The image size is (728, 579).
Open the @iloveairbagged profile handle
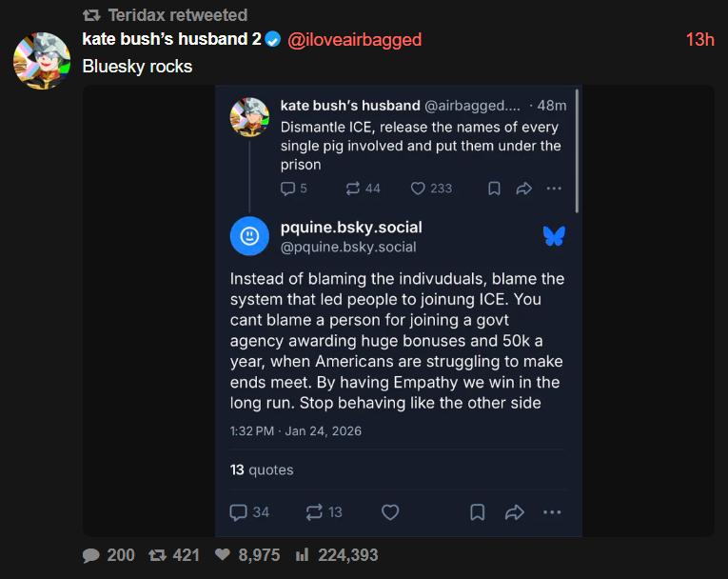[354, 39]
